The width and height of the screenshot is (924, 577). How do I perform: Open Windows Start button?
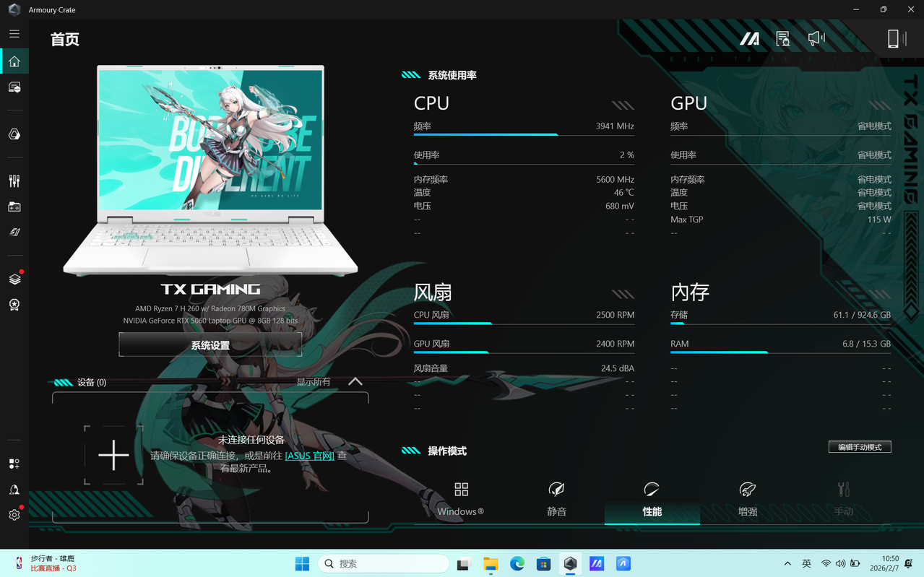[x=302, y=563]
